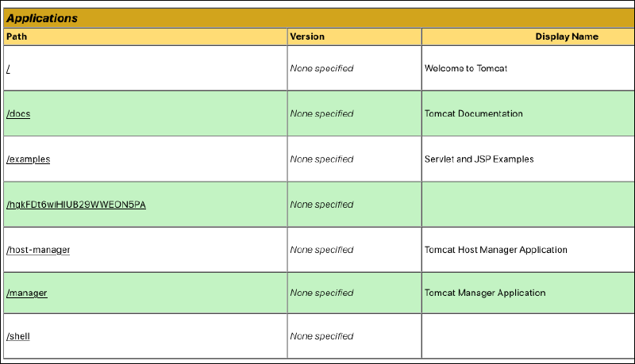The width and height of the screenshot is (635, 364).
Task: Open the /manager path link
Action: coord(27,293)
